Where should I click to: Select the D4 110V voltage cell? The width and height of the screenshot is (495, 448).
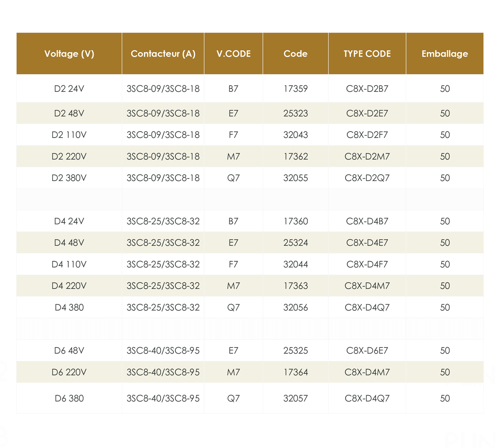(x=69, y=264)
